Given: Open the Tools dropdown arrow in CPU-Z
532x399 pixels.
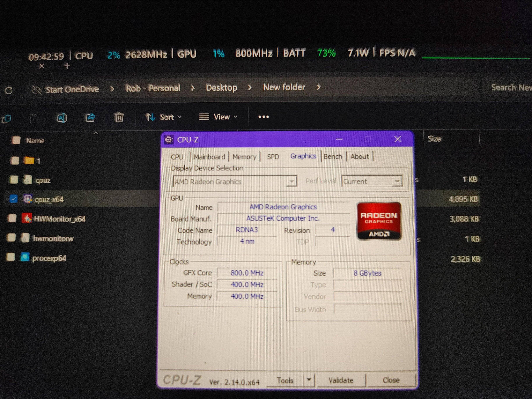Looking at the screenshot, I should tap(309, 380).
